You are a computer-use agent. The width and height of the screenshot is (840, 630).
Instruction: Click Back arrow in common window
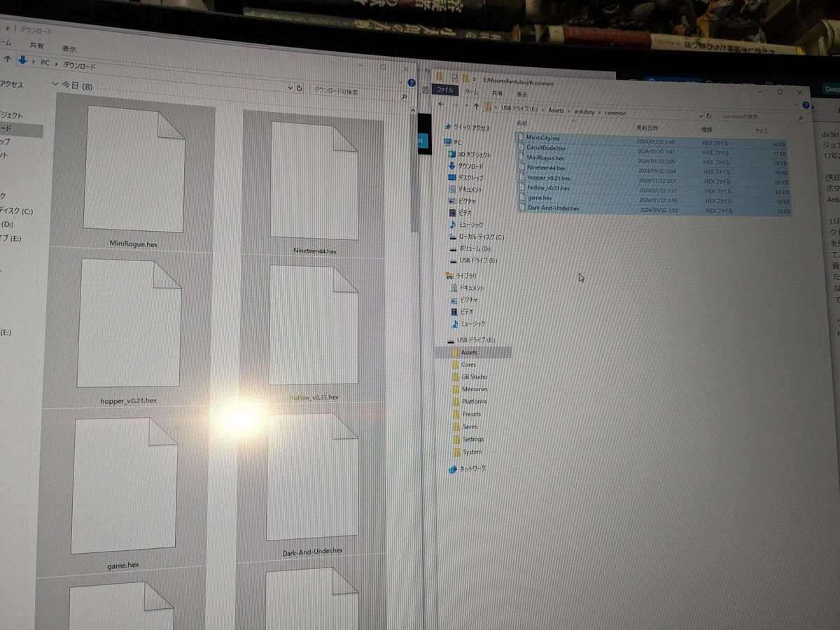coord(441,105)
